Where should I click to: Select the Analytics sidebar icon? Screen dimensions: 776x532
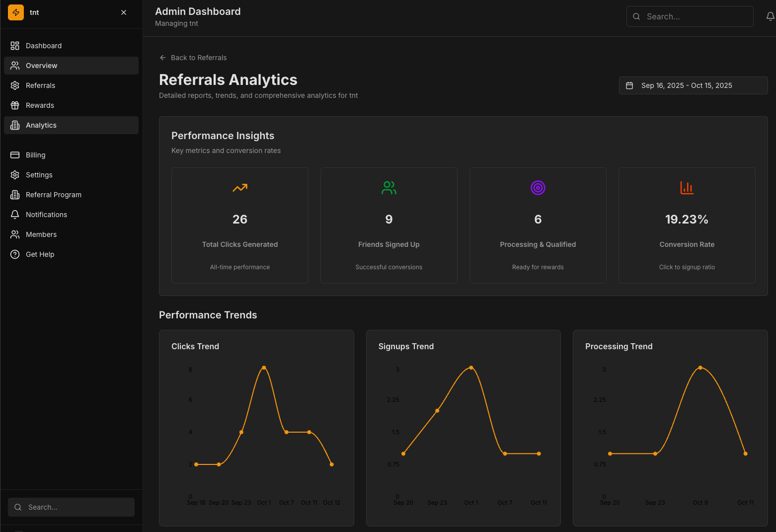click(x=15, y=125)
